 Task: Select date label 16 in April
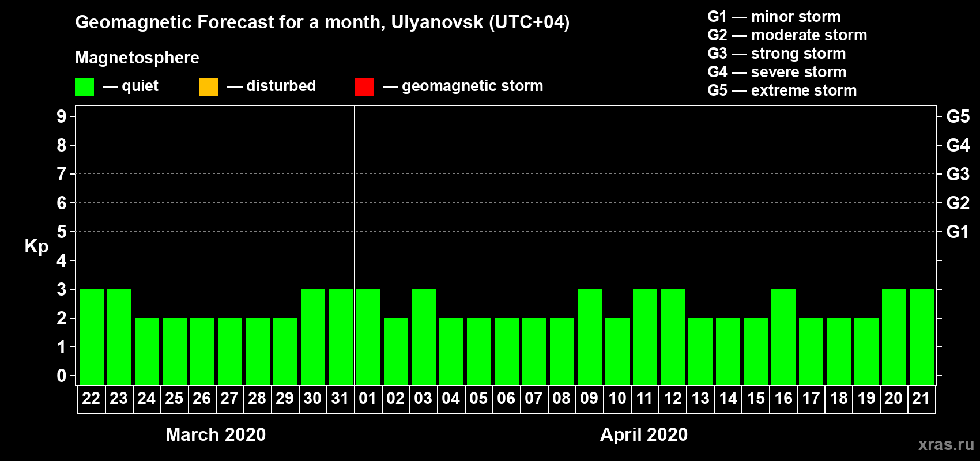pyautogui.click(x=783, y=398)
